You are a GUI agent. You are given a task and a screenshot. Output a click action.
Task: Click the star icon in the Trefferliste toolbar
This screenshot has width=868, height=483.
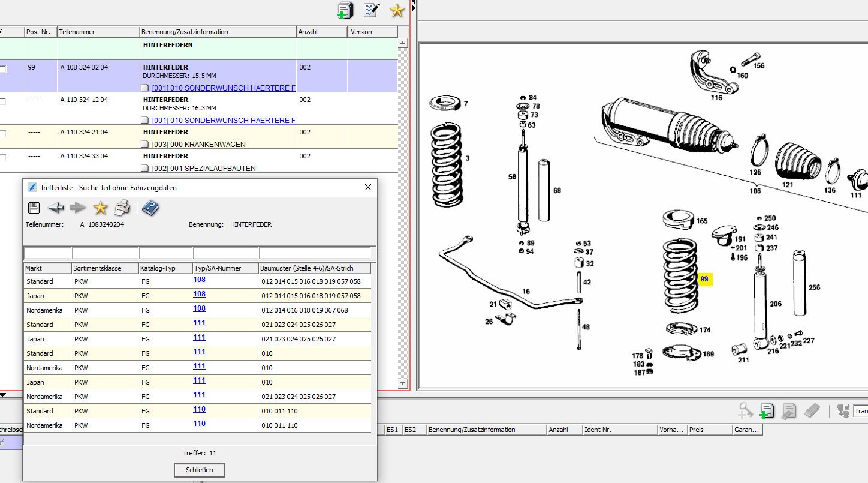click(100, 208)
